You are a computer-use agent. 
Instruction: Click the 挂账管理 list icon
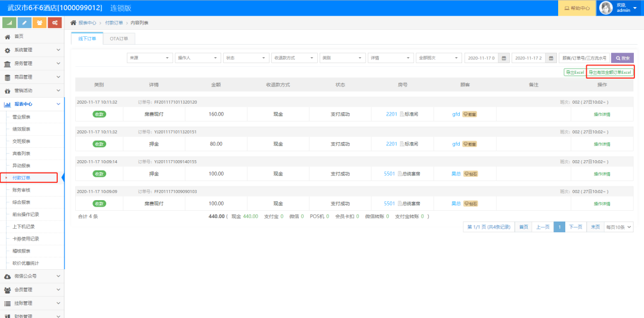pyautogui.click(x=7, y=303)
